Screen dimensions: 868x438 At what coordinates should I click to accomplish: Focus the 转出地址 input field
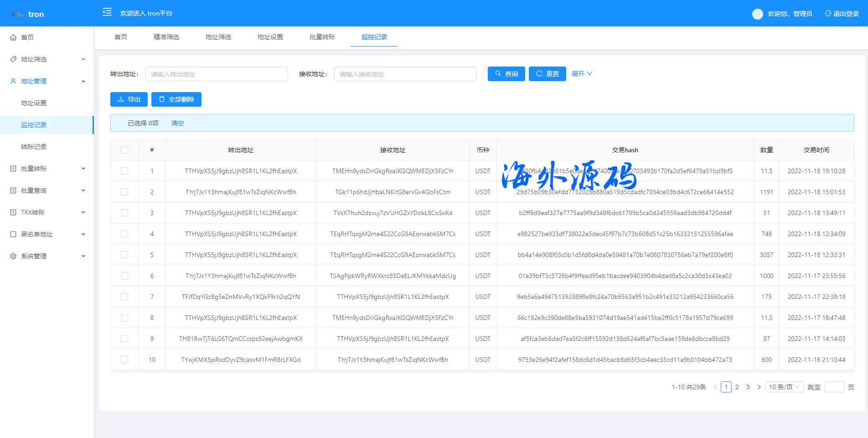[217, 74]
